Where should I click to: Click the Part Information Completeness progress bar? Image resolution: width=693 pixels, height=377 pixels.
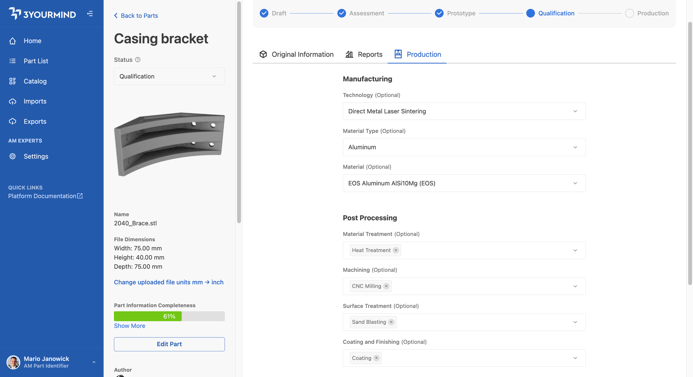169,316
